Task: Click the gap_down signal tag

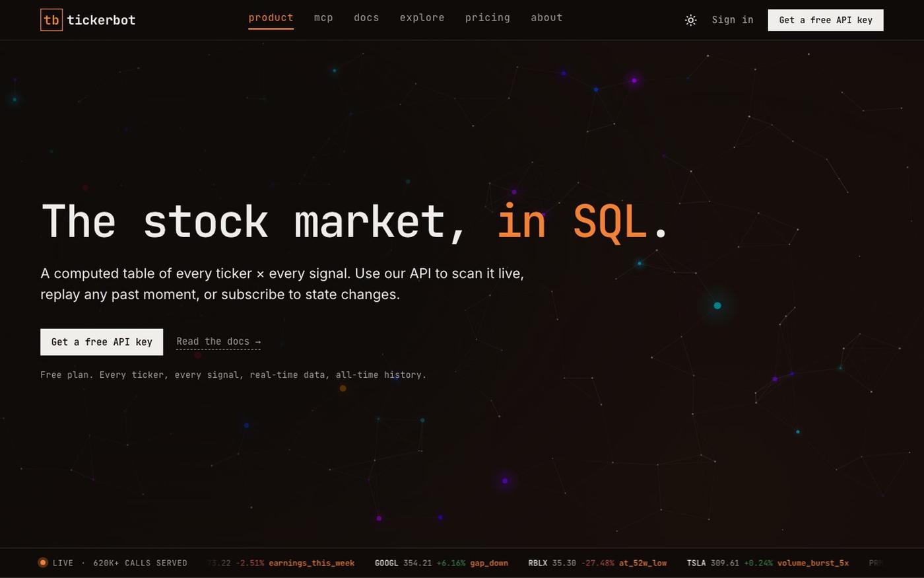Action: click(489, 563)
